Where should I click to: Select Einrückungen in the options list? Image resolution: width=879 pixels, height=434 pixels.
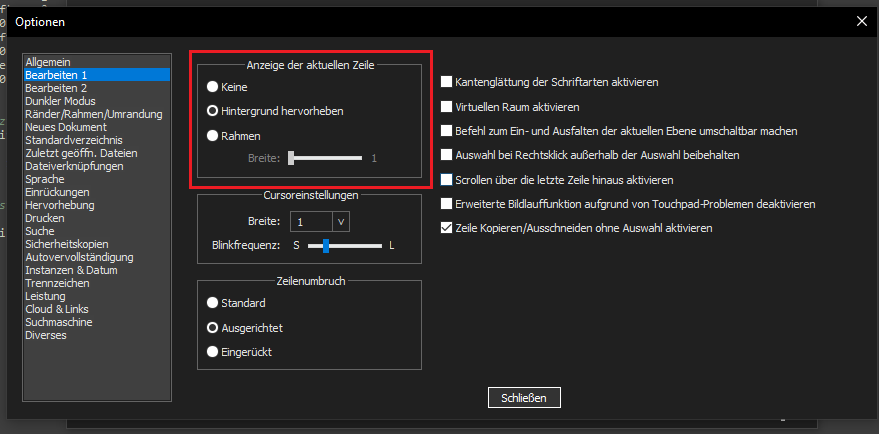[97, 192]
